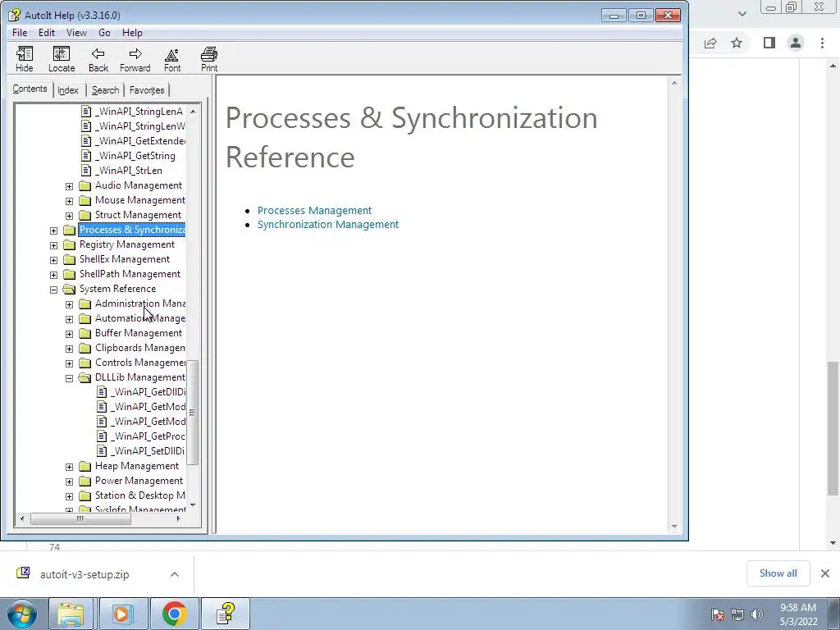Click Show all downloads in Chrome
This screenshot has width=840, height=630.
(x=778, y=573)
